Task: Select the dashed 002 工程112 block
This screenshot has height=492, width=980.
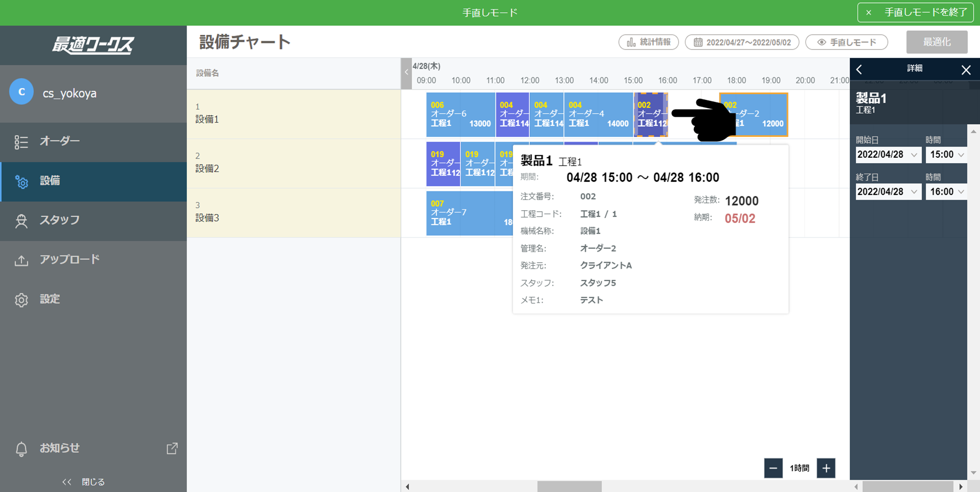Action: [651, 115]
